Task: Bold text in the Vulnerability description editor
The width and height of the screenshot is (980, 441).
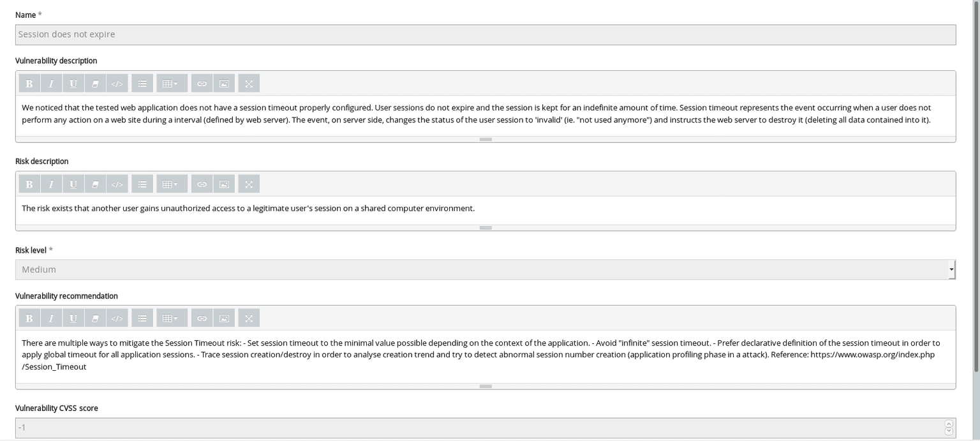Action: pos(29,83)
